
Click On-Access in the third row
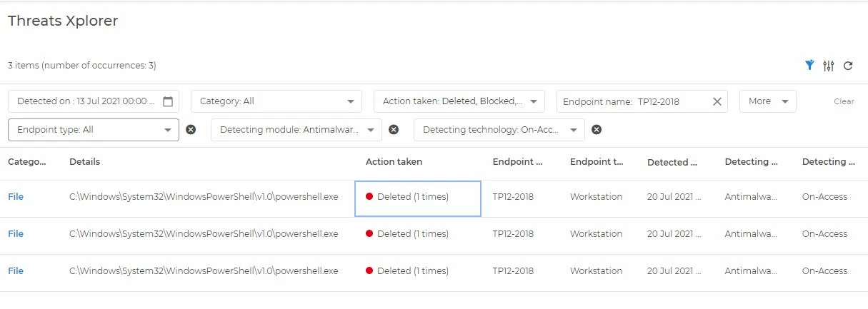[824, 270]
